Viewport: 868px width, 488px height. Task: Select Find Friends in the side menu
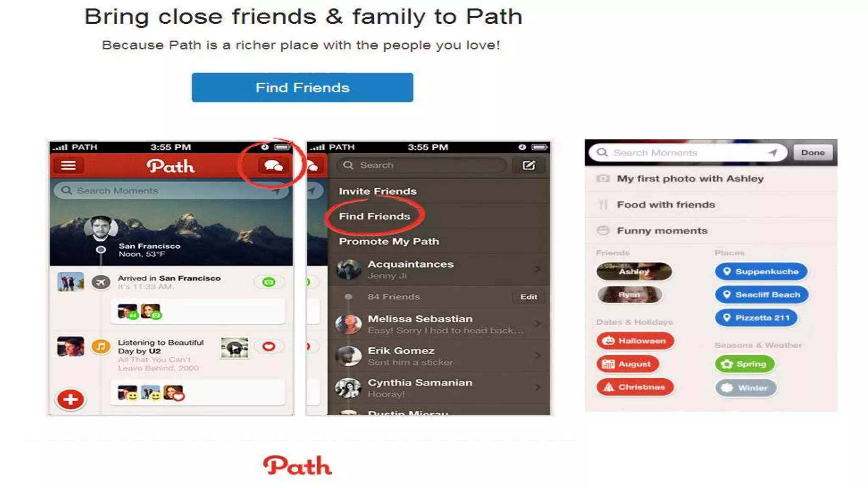coord(375,216)
